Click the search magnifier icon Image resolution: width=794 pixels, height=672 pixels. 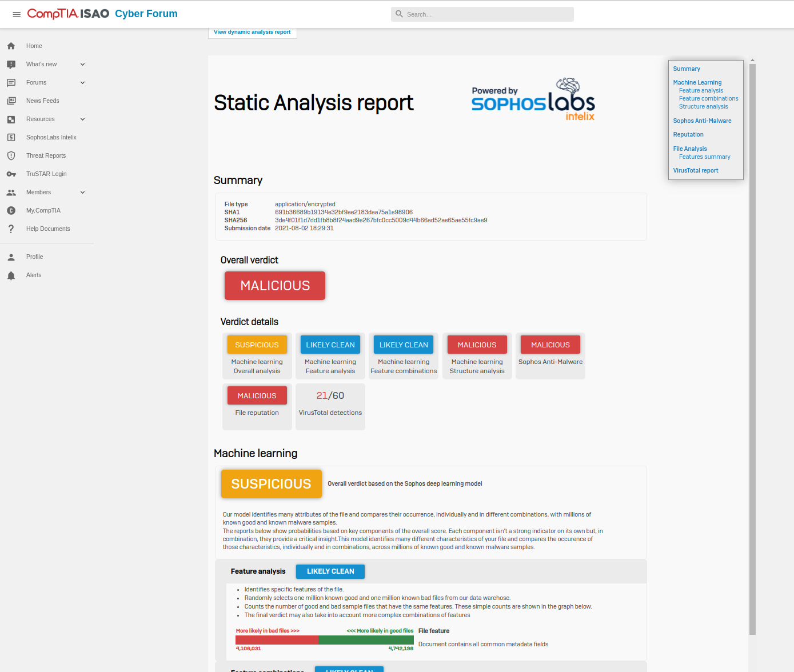399,14
